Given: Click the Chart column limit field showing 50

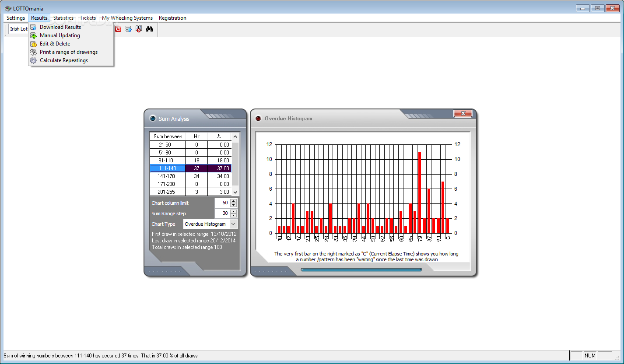Looking at the screenshot, I should pos(222,203).
